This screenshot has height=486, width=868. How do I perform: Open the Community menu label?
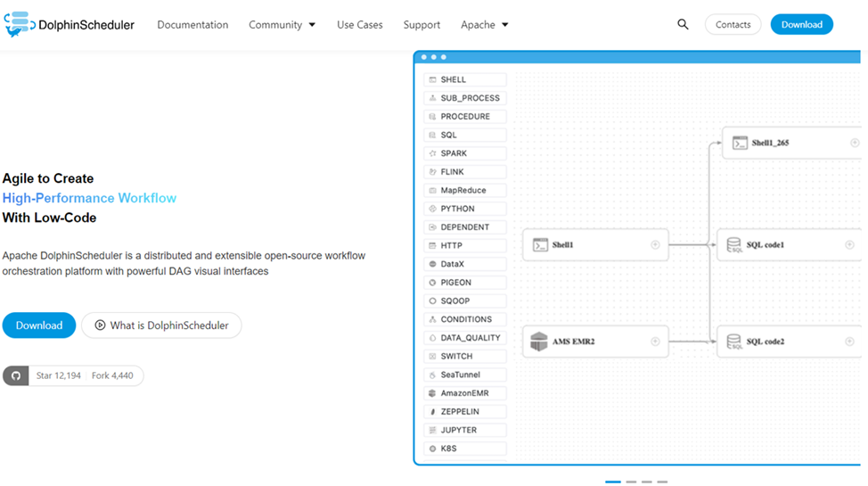275,25
